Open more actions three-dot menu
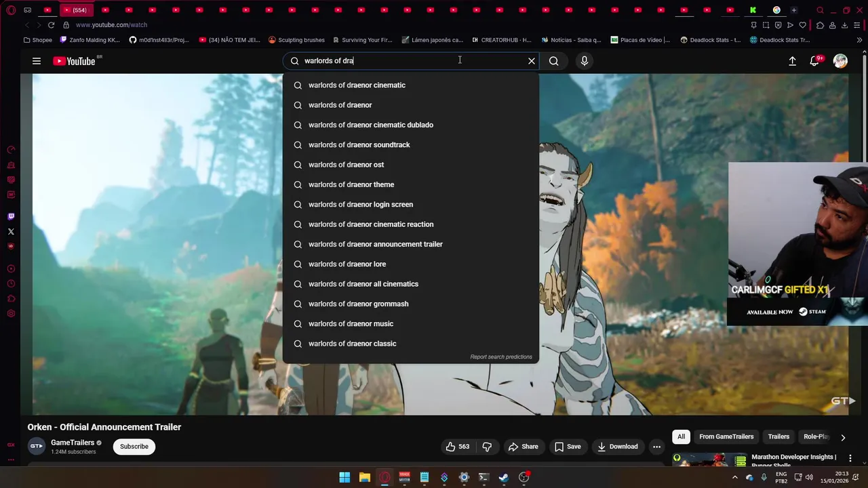 tap(656, 447)
